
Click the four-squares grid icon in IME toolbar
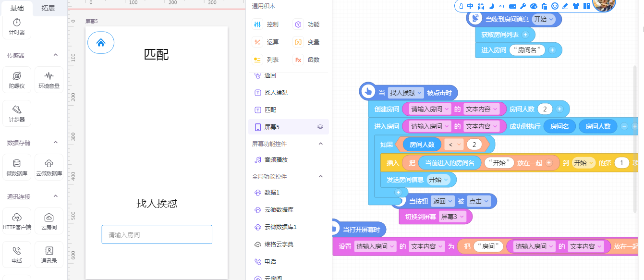point(586,6)
